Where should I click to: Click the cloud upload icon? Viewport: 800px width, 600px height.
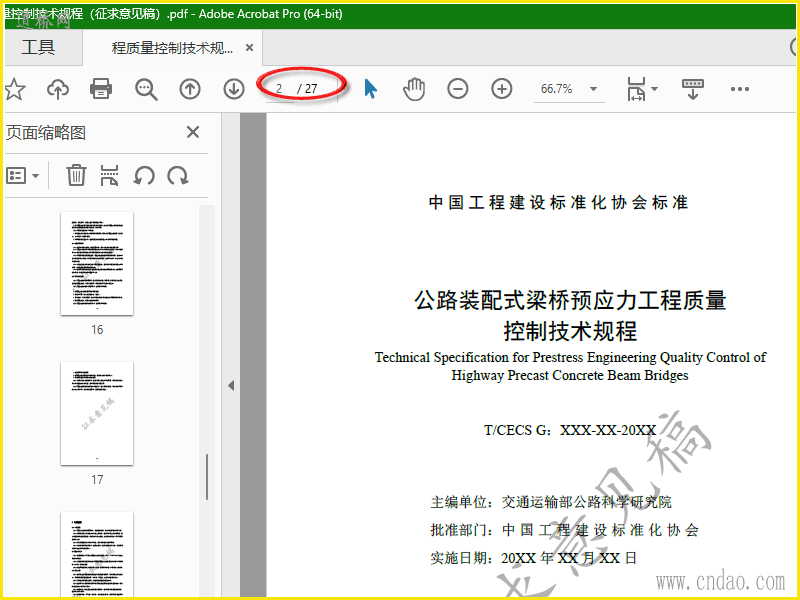tap(58, 89)
